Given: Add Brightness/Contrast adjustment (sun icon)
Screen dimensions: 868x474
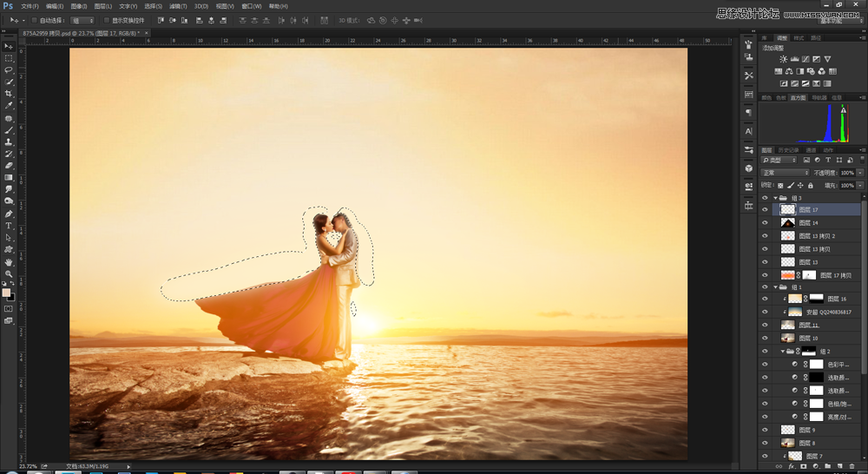Looking at the screenshot, I should [783, 59].
